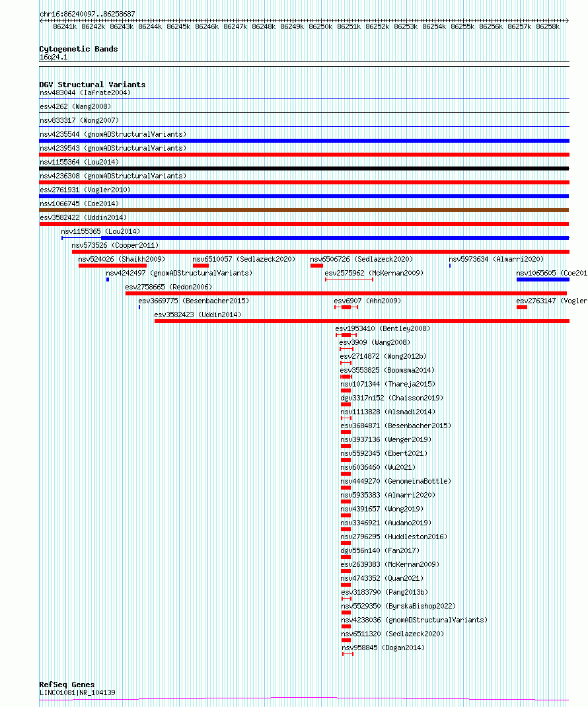Select nsv1155365 (Lou2014) label
The height and width of the screenshot is (707, 588).
[x=100, y=231]
